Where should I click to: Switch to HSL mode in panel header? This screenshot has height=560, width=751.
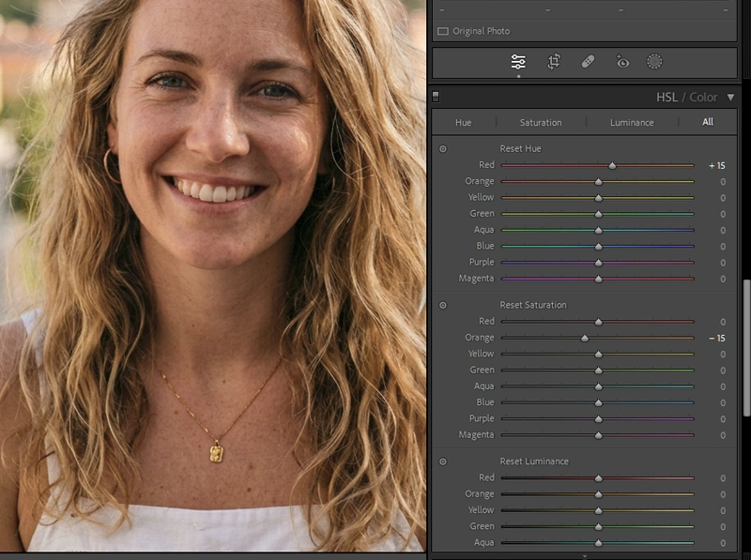[x=667, y=98]
